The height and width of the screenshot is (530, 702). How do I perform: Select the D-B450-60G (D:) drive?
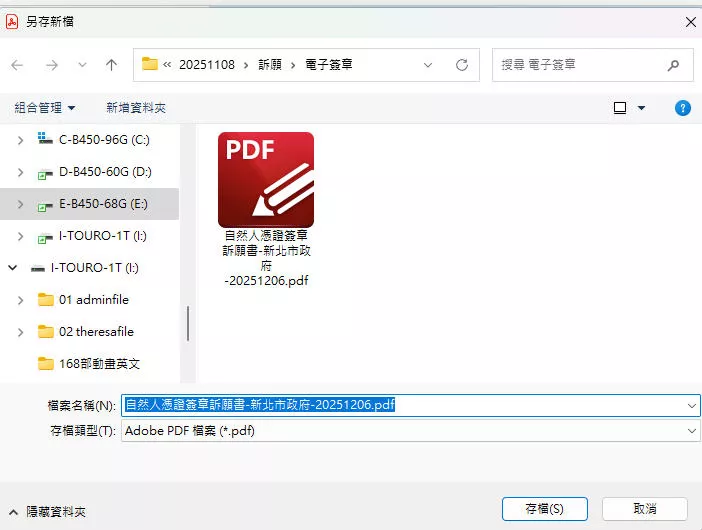coord(105,172)
